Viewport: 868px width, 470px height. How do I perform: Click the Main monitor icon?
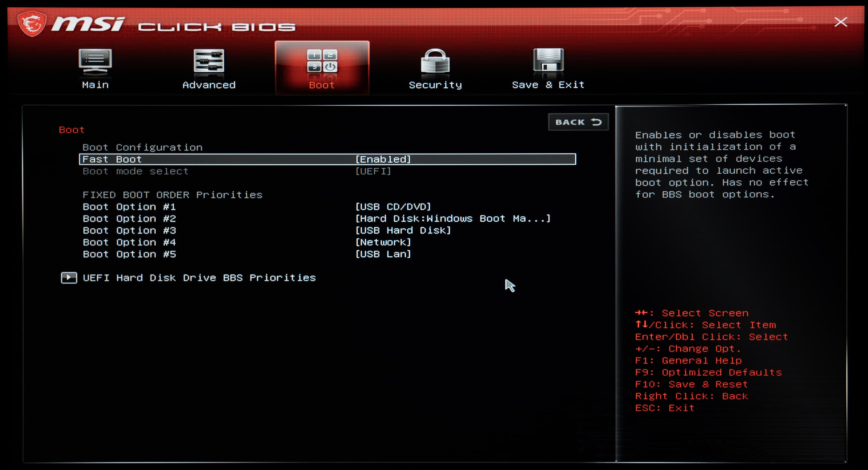(95, 61)
